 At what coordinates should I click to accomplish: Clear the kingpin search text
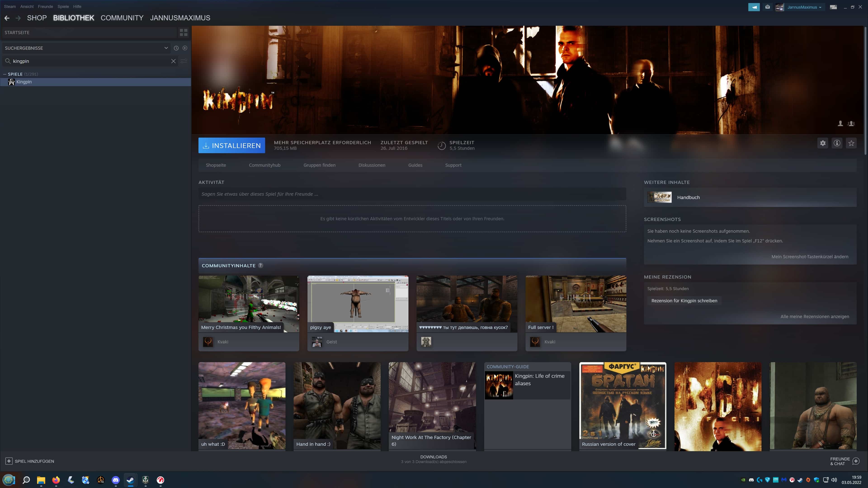(173, 61)
